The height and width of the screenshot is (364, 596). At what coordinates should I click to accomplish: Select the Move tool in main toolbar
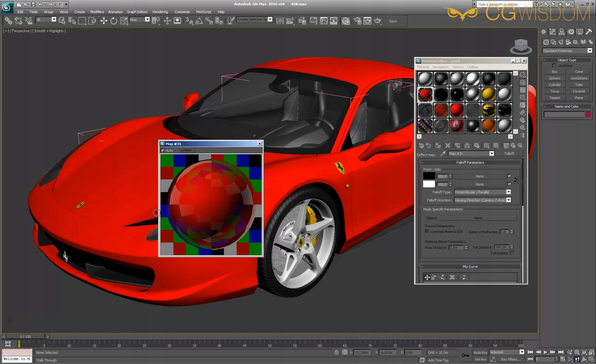[104, 21]
